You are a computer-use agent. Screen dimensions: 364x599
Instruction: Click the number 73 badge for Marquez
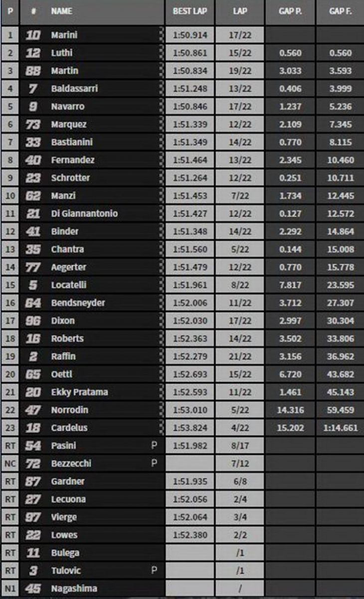[32, 124]
